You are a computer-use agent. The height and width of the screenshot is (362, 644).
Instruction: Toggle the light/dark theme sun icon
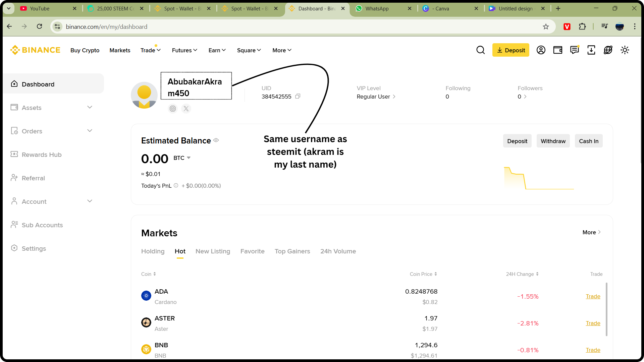[625, 50]
